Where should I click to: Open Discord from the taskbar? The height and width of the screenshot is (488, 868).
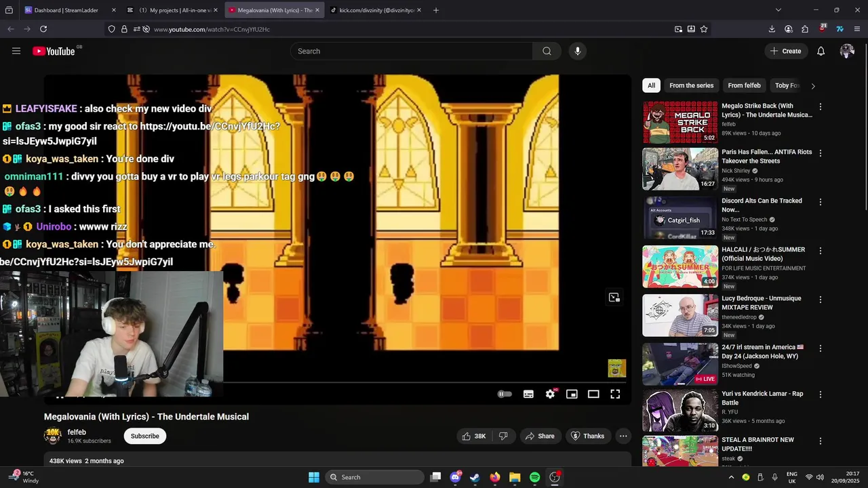click(456, 477)
